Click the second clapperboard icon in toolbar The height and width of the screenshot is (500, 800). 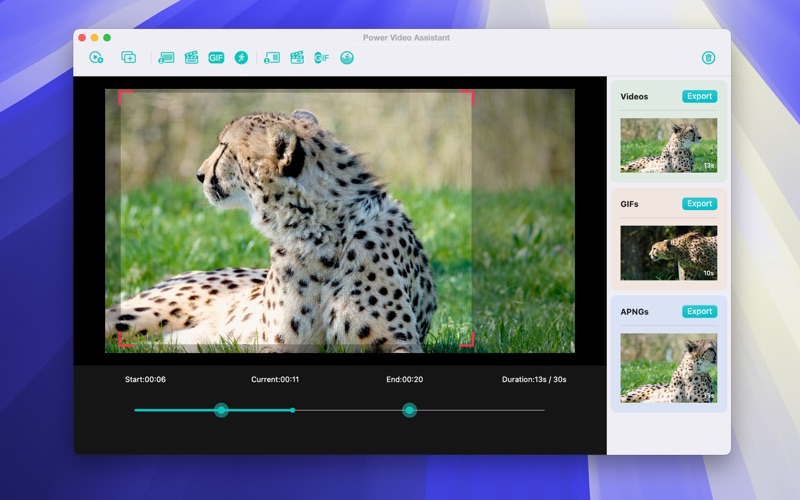click(297, 58)
